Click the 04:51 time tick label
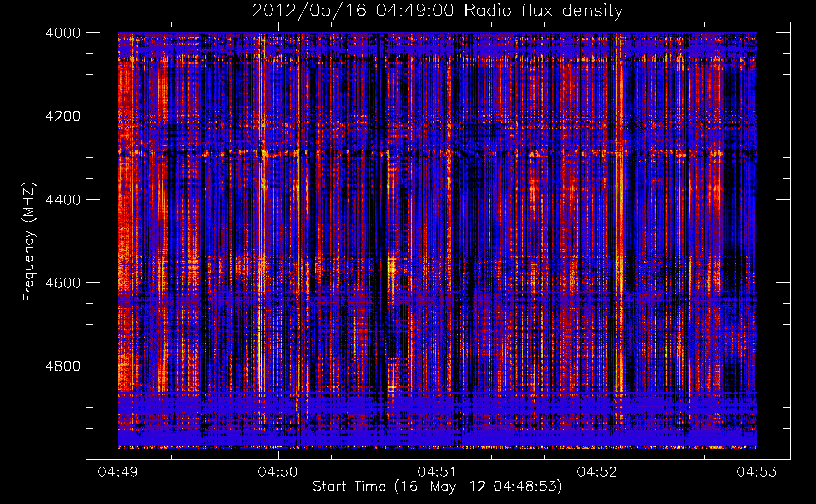The height and width of the screenshot is (504, 816). tap(437, 472)
